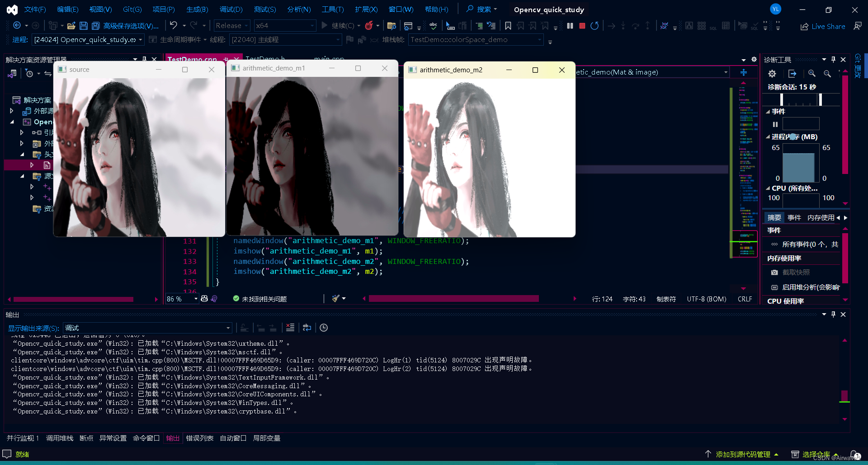Open the thread dropdown showing 主线程
The image size is (868, 465).
click(285, 40)
